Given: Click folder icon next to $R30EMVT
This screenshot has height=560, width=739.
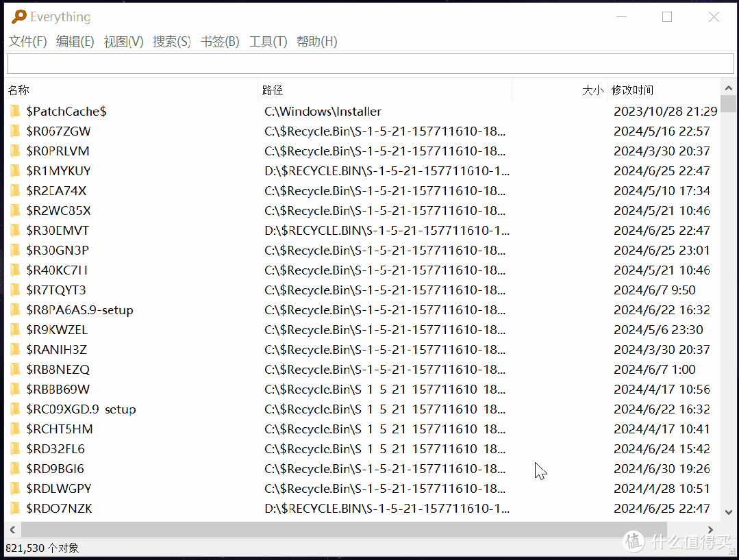Looking at the screenshot, I should click(x=15, y=230).
